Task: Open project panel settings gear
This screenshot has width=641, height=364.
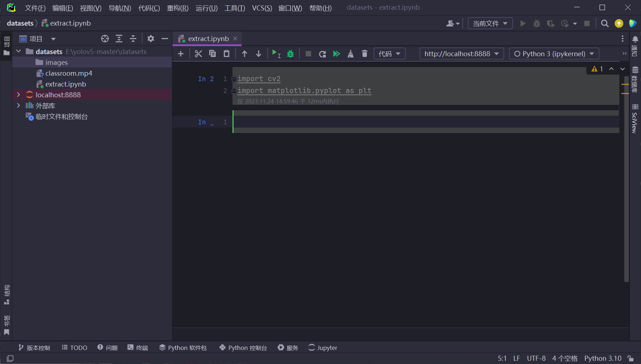Action: 151,39
